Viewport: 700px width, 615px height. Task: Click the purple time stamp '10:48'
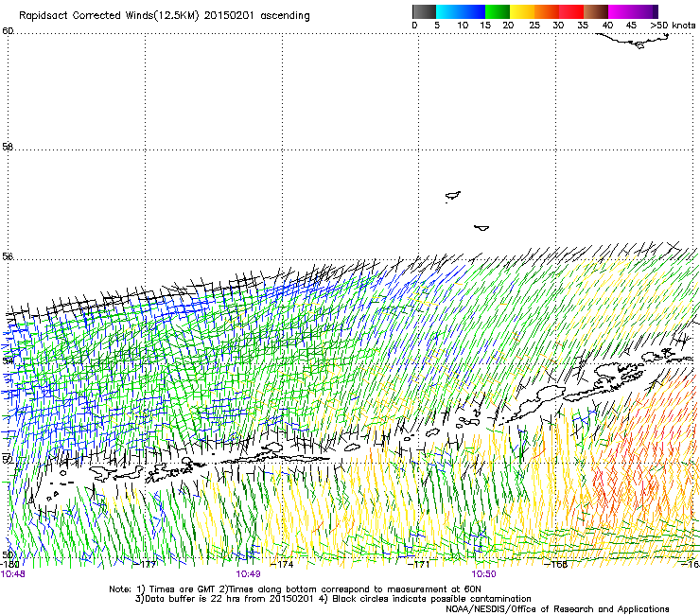(x=13, y=574)
